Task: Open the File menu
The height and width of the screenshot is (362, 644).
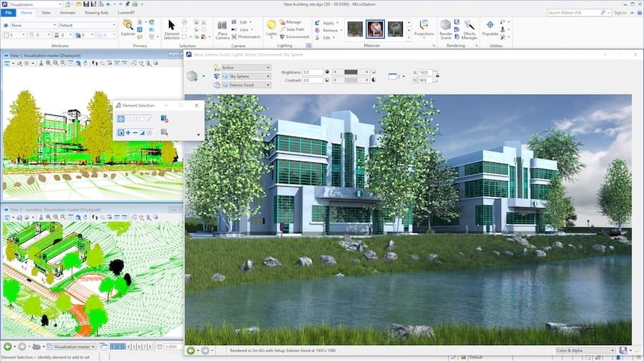Action: 8,13
